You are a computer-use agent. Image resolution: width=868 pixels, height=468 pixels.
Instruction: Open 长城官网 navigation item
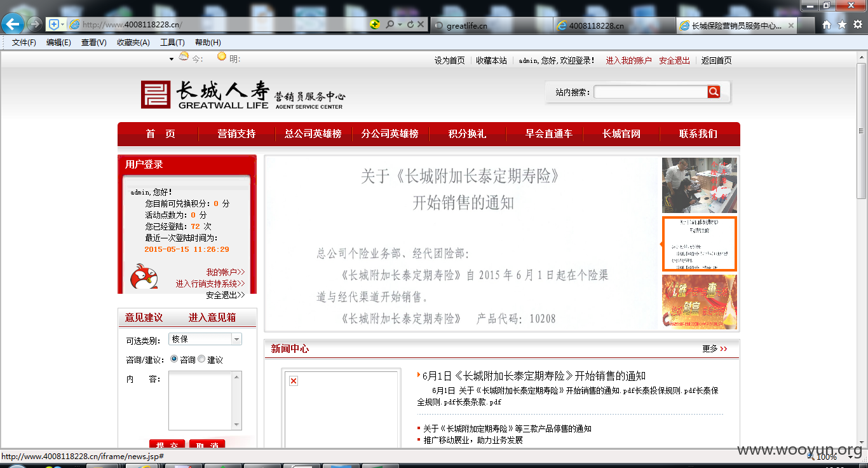tap(621, 134)
